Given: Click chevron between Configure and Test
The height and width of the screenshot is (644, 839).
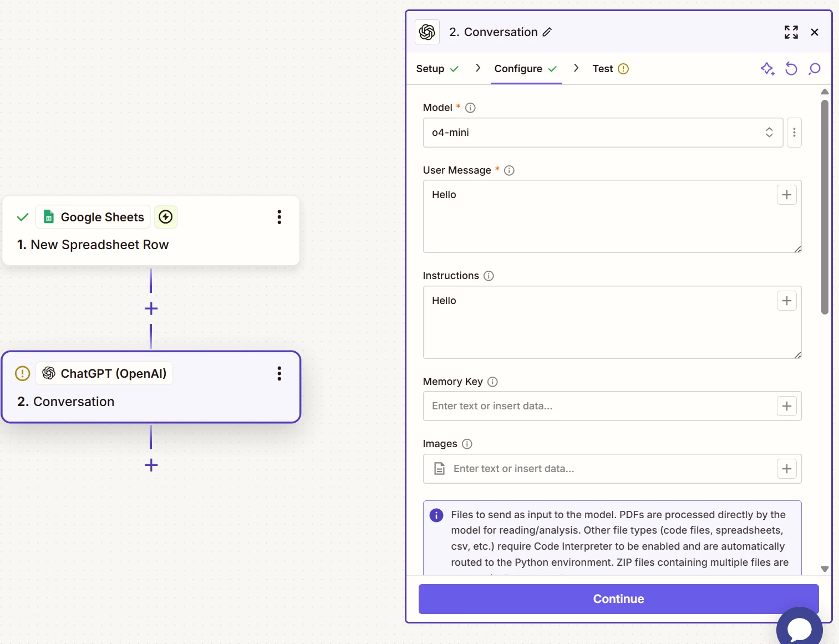Looking at the screenshot, I should coord(576,68).
